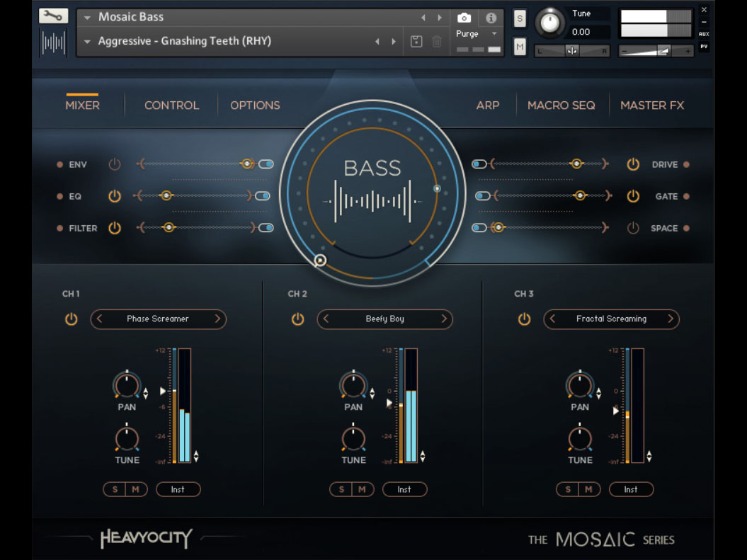Go to next instrument arrow beside Mosaic Bass
This screenshot has height=560, width=747.
(439, 18)
